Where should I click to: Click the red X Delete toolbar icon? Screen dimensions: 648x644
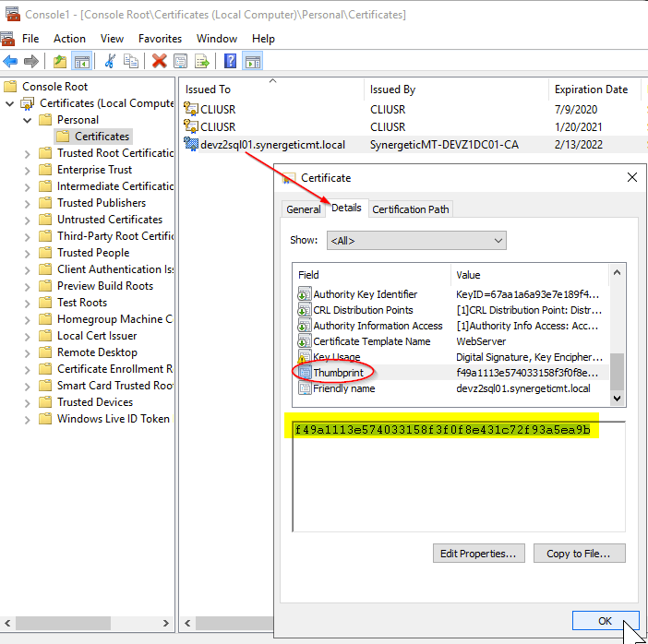(159, 61)
